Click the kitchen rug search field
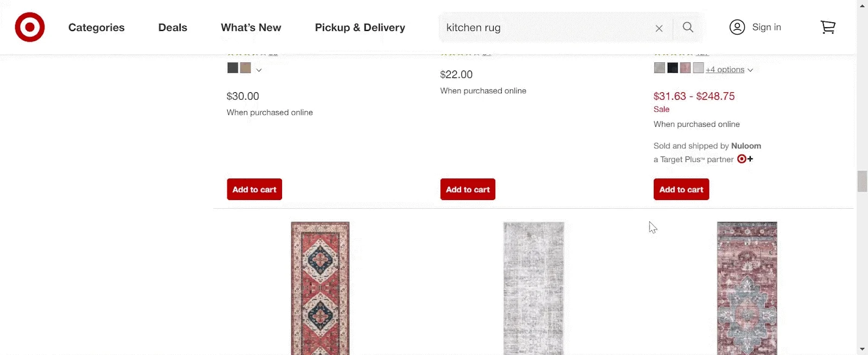The width and height of the screenshot is (868, 355). pyautogui.click(x=542, y=28)
